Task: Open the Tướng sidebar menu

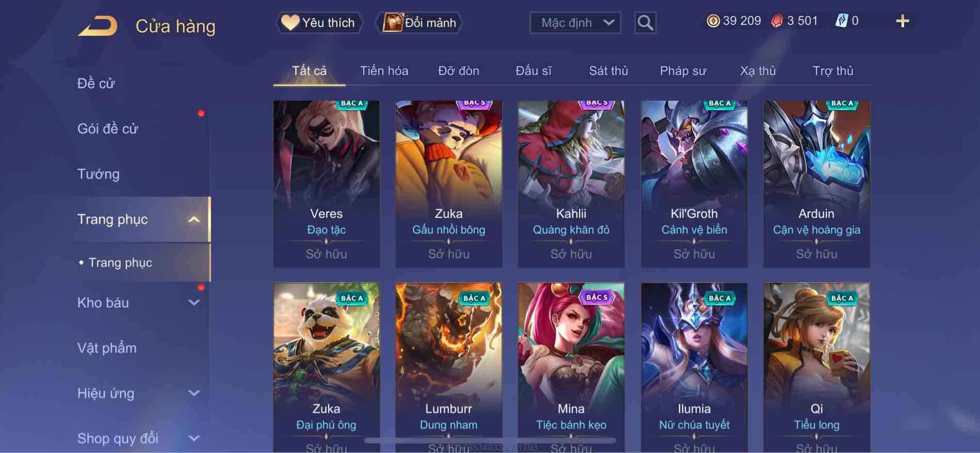Action: pos(99,174)
